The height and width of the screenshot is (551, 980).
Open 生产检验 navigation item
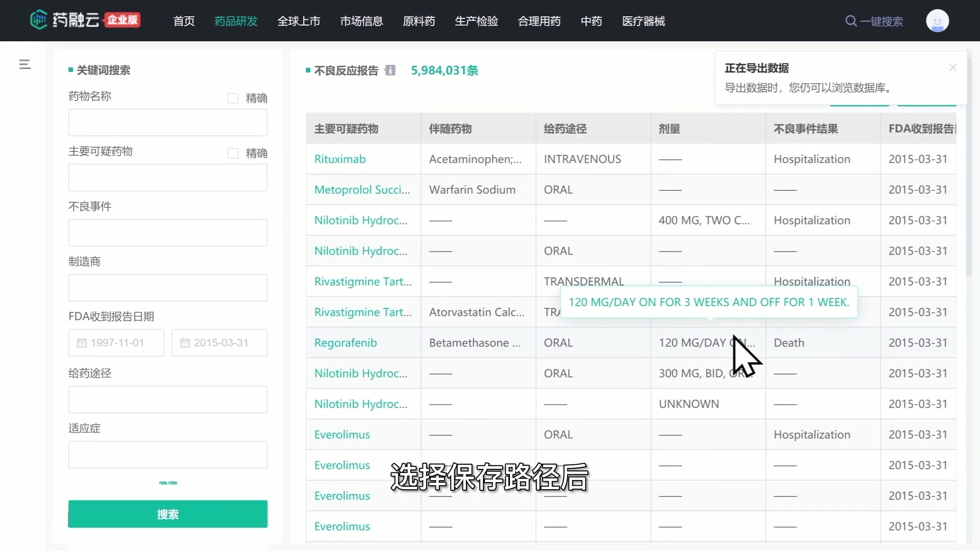pos(476,21)
